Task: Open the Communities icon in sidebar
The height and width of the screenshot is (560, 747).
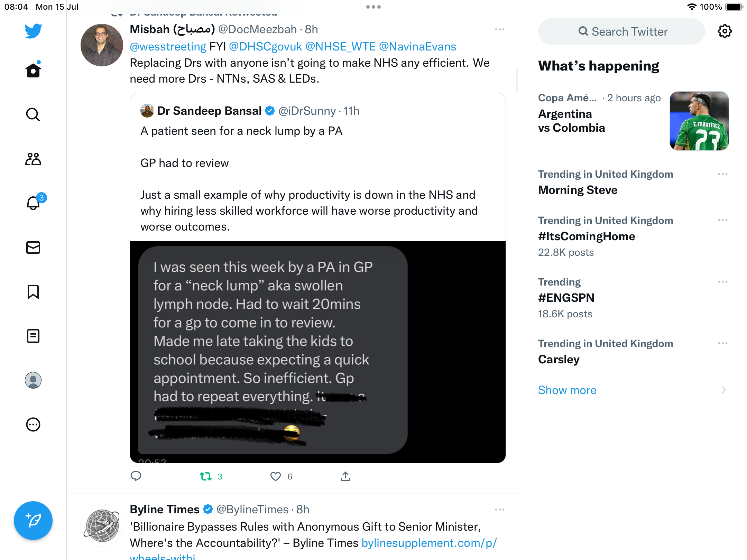Action: pos(33,159)
